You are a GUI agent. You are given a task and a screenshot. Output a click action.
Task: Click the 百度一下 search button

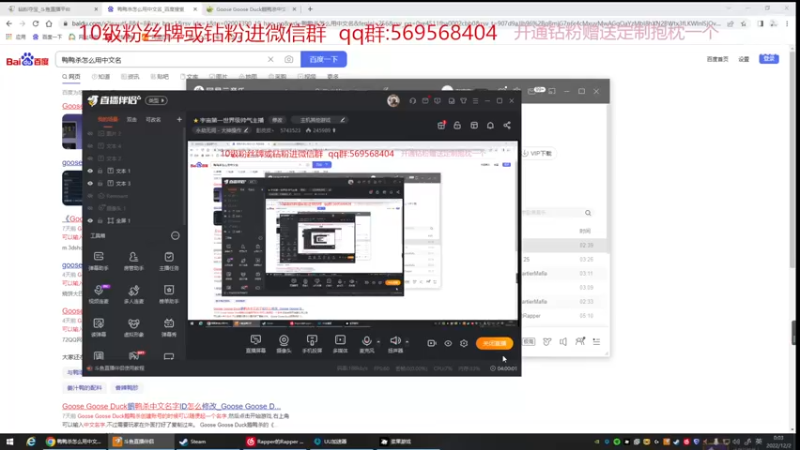pos(323,59)
